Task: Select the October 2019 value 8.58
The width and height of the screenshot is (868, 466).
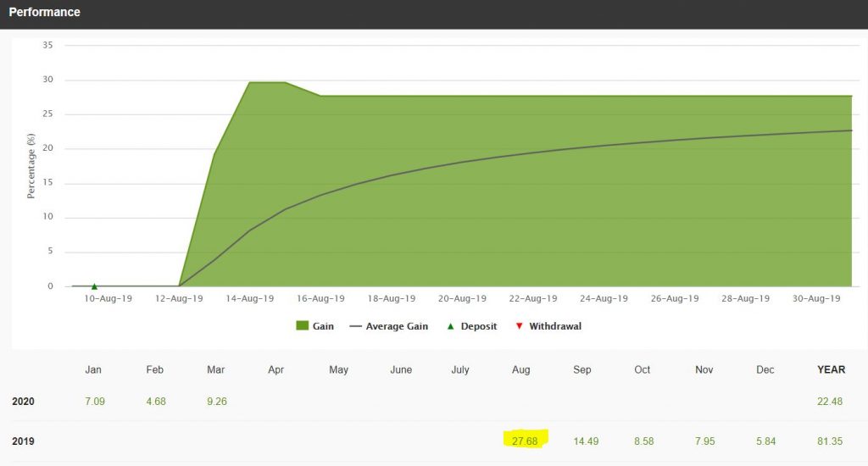Action: [644, 441]
